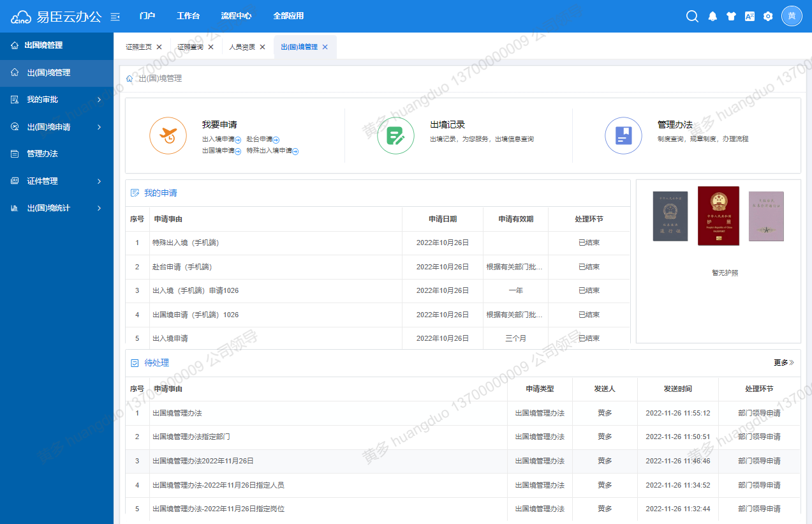
Task: Click the 发送时间 column header
Action: (677, 389)
